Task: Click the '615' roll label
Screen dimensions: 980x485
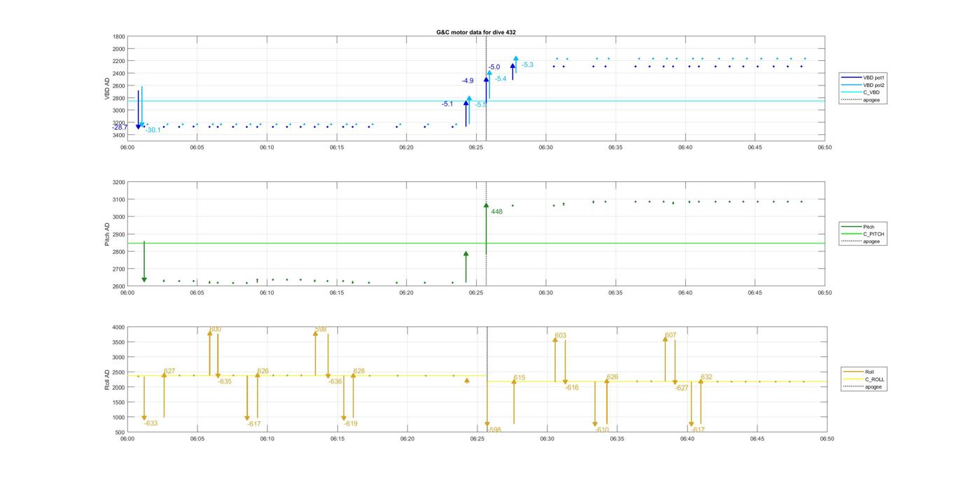Action: 519,378
